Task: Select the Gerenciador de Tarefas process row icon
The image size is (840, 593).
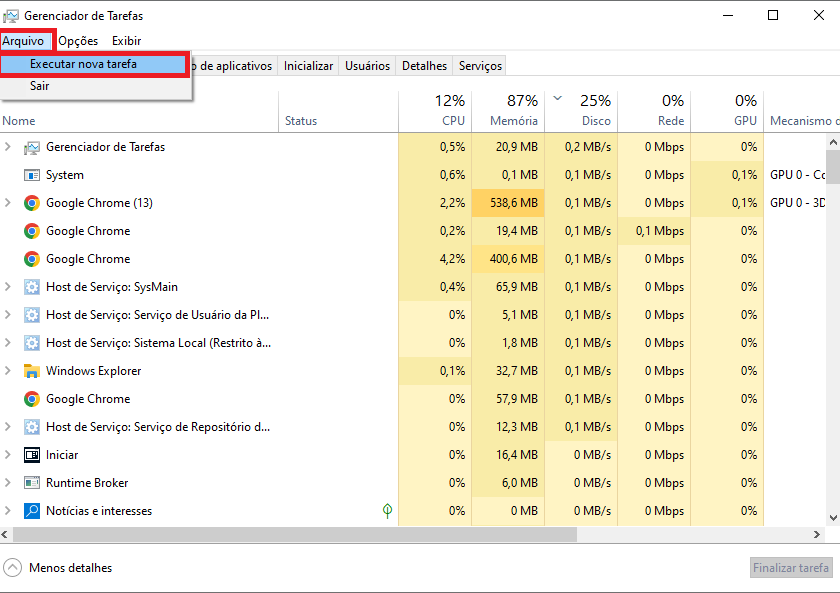Action: click(32, 147)
